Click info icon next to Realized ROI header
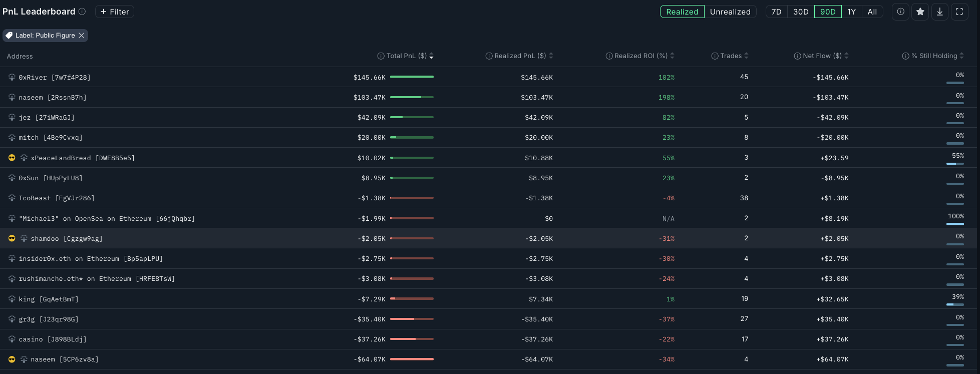The image size is (980, 374). click(x=609, y=56)
